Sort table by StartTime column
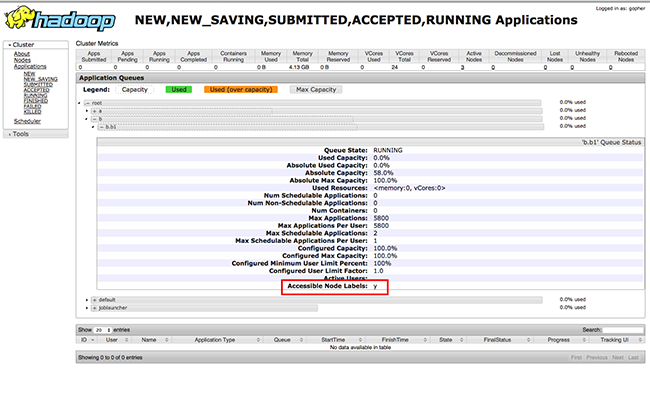 click(x=333, y=340)
